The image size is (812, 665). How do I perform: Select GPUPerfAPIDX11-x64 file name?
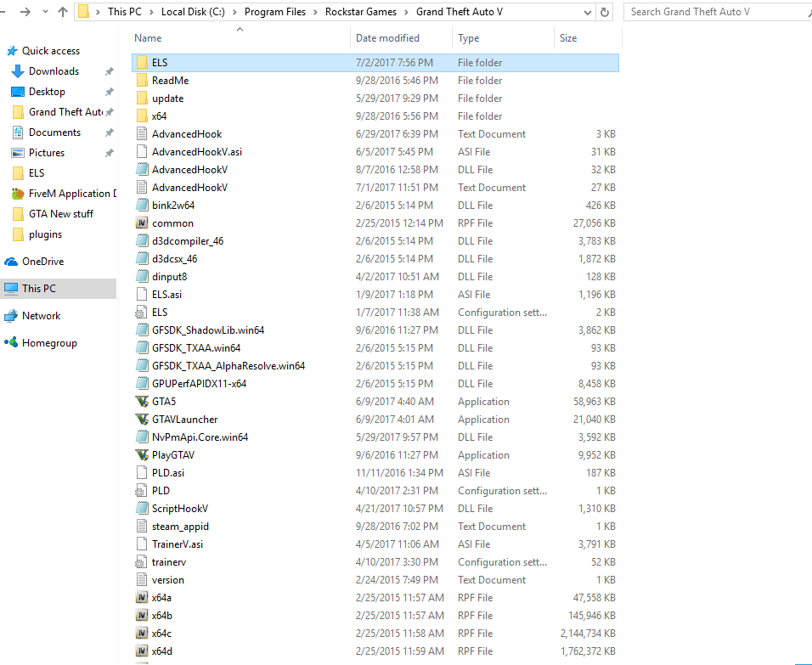coord(200,384)
